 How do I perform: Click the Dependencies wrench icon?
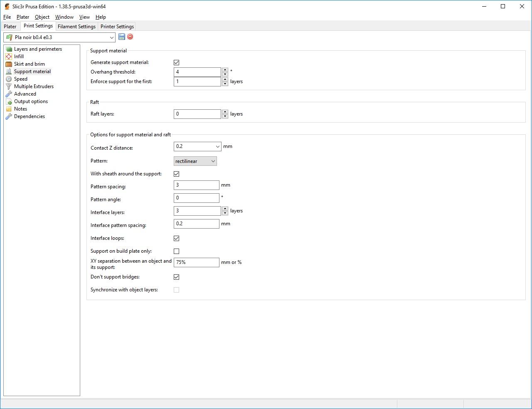(9, 116)
